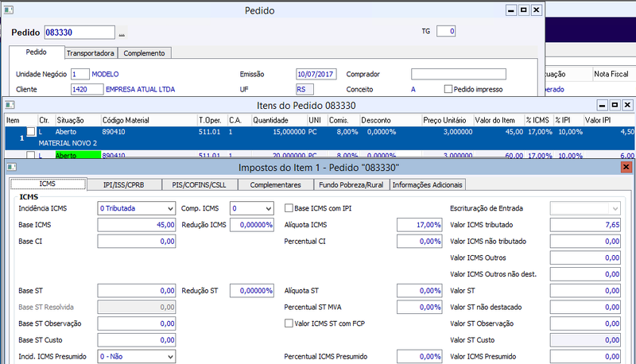Click the Alíquota ICMS field
Screen dimensions: 636x364
420,225
